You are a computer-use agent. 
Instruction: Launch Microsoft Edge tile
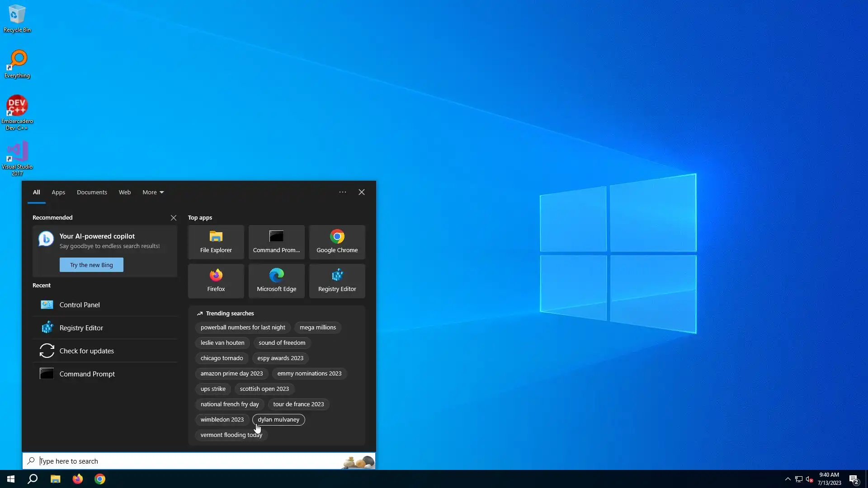click(x=276, y=281)
